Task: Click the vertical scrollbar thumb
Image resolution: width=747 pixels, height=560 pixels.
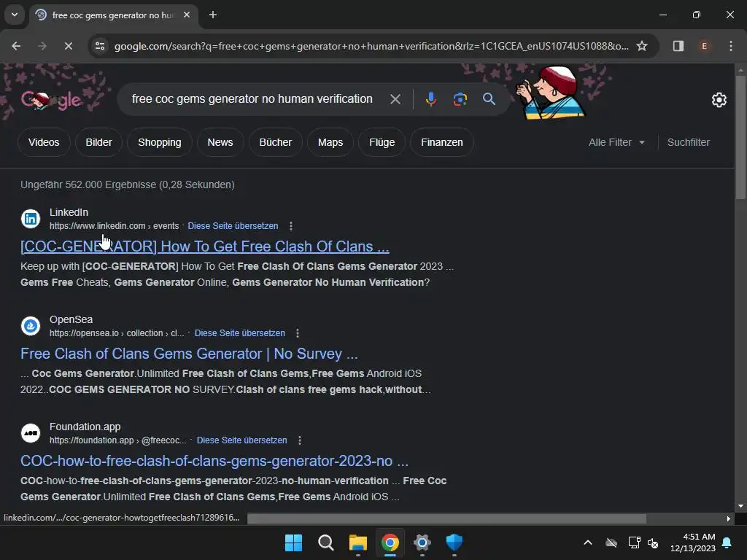Action: (740, 137)
